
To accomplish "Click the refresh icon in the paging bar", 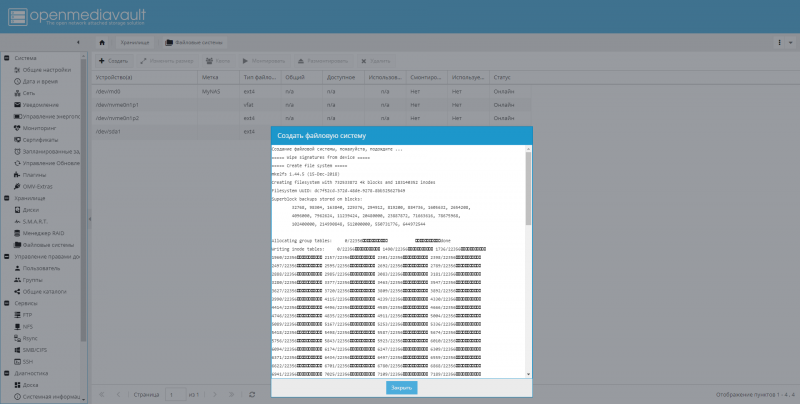I will click(252, 395).
